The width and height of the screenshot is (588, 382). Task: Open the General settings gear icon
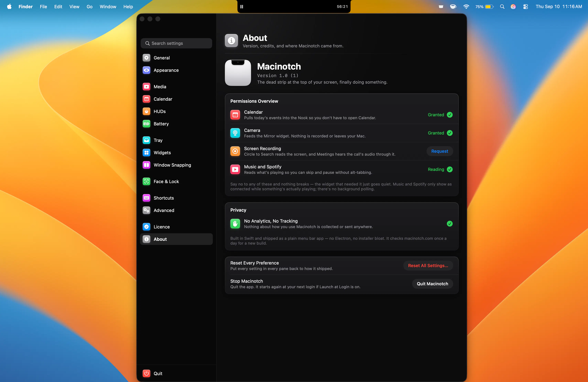(146, 58)
